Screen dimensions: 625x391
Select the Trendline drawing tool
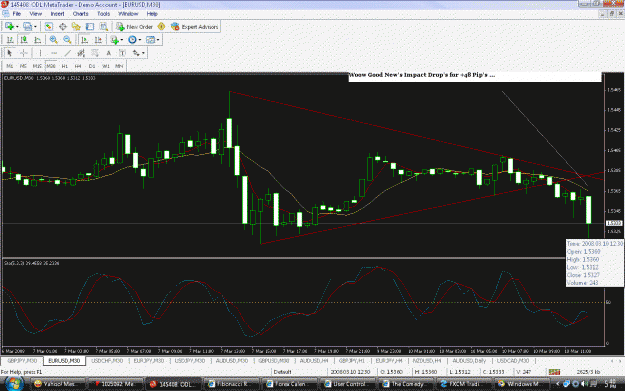[68, 53]
